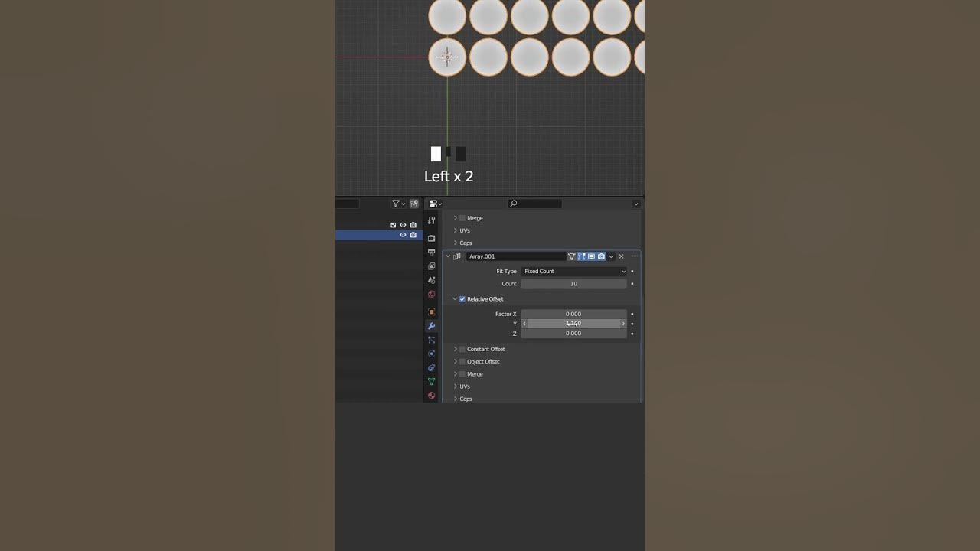
Task: Click the Count value field
Action: click(574, 284)
